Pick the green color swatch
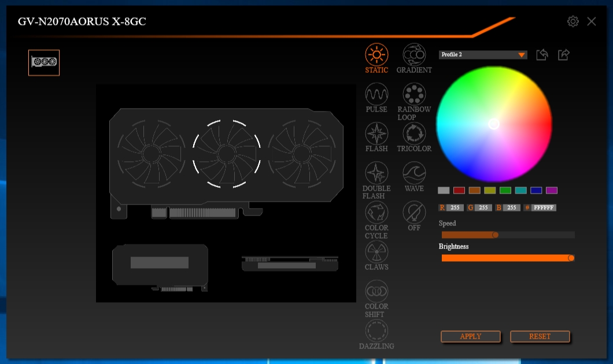This screenshot has width=613, height=364. pyautogui.click(x=505, y=190)
